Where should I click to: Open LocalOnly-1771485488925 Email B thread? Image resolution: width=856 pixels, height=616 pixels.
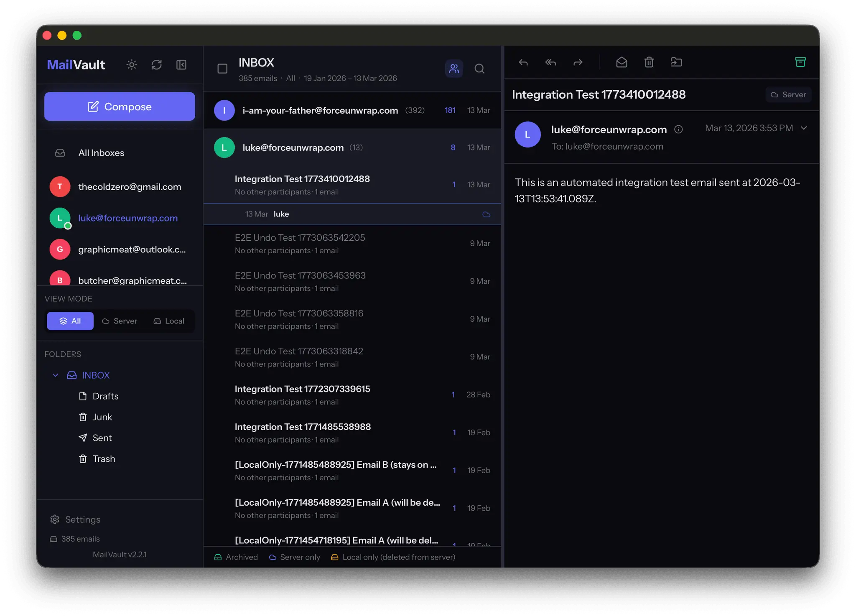click(x=352, y=471)
